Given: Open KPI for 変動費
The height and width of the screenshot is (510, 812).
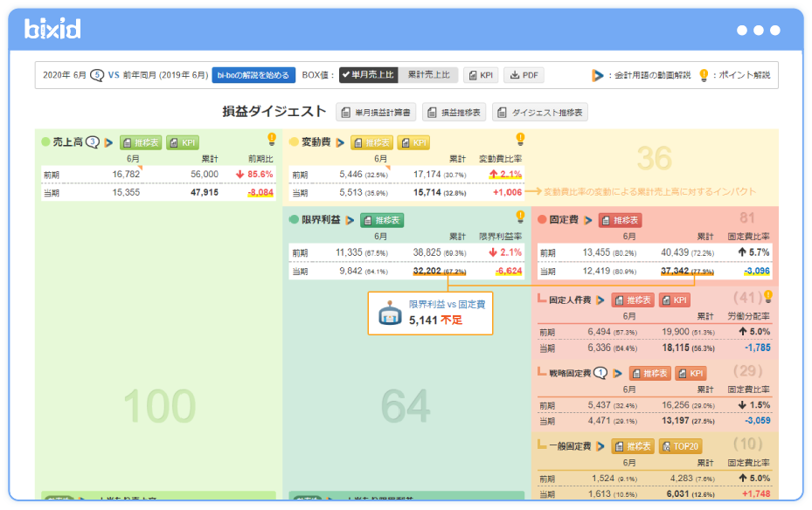Looking at the screenshot, I should (413, 142).
